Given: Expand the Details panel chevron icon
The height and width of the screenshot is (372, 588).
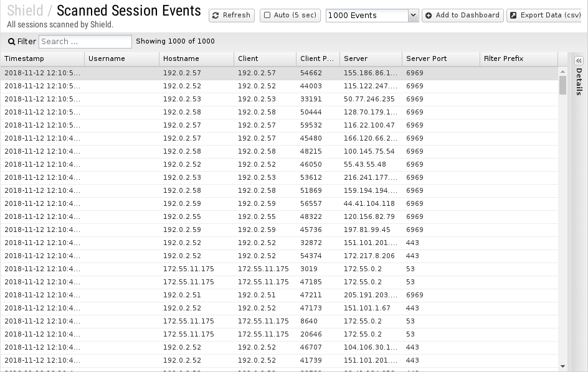Looking at the screenshot, I should coord(579,61).
